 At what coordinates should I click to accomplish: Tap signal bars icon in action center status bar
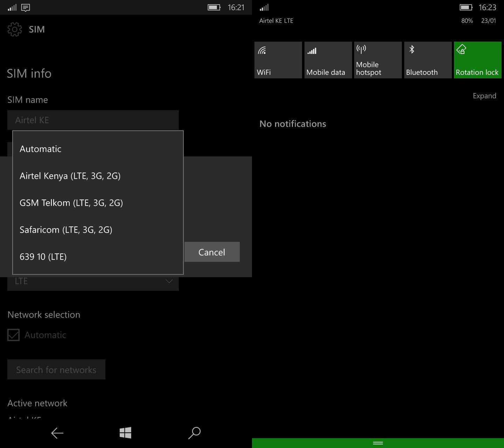(x=264, y=7)
